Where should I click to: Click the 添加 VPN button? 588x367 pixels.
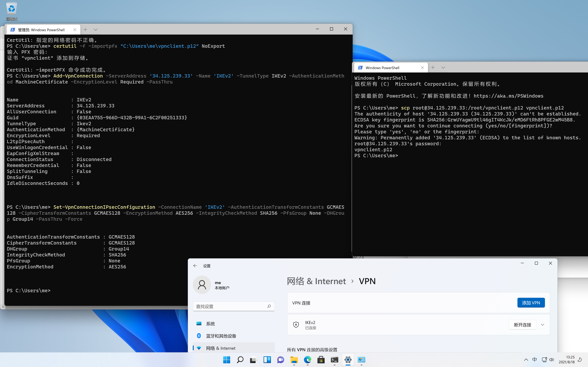(x=531, y=302)
